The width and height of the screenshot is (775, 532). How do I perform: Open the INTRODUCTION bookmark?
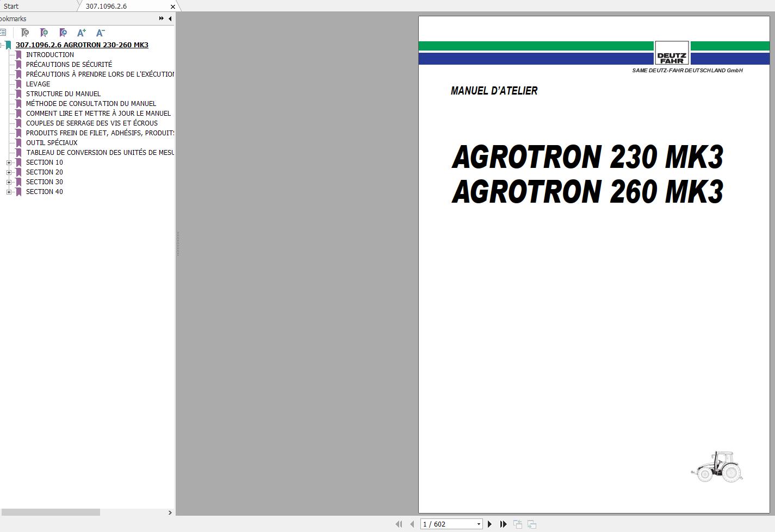[50, 54]
